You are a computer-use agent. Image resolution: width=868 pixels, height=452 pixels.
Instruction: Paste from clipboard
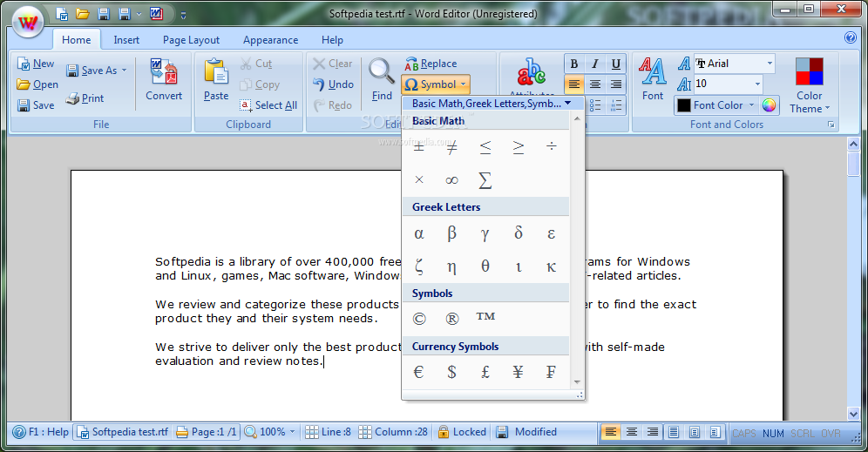(216, 80)
